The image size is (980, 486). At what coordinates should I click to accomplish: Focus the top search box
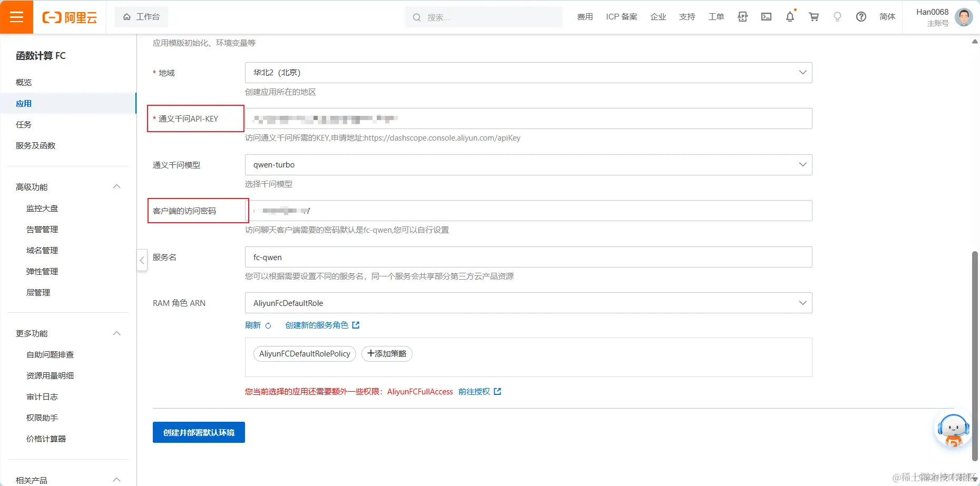(484, 17)
